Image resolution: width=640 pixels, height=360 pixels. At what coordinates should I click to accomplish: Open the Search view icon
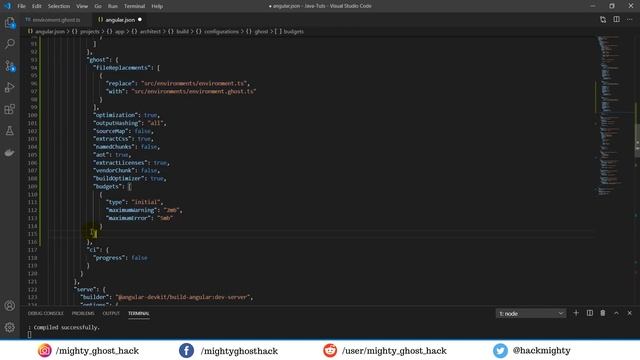point(10,44)
